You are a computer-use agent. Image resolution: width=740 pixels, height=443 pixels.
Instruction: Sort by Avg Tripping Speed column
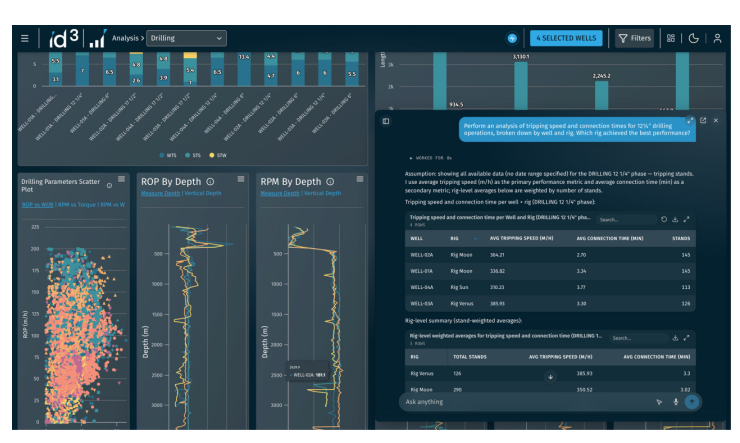click(521, 239)
